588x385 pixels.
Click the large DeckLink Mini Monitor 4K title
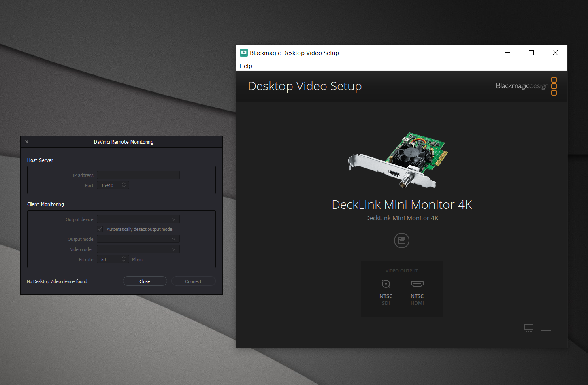click(402, 204)
